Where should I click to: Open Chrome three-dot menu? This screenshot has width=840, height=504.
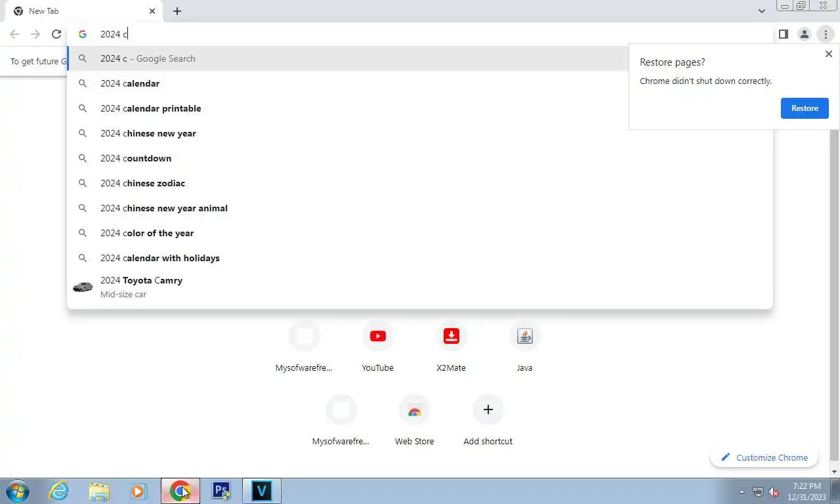click(826, 34)
